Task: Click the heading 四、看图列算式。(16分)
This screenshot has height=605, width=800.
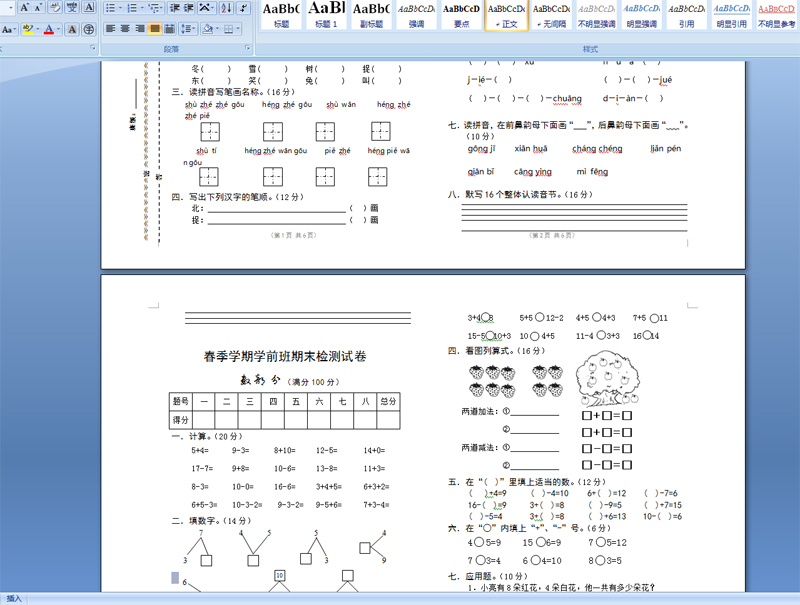Action: 496,351
